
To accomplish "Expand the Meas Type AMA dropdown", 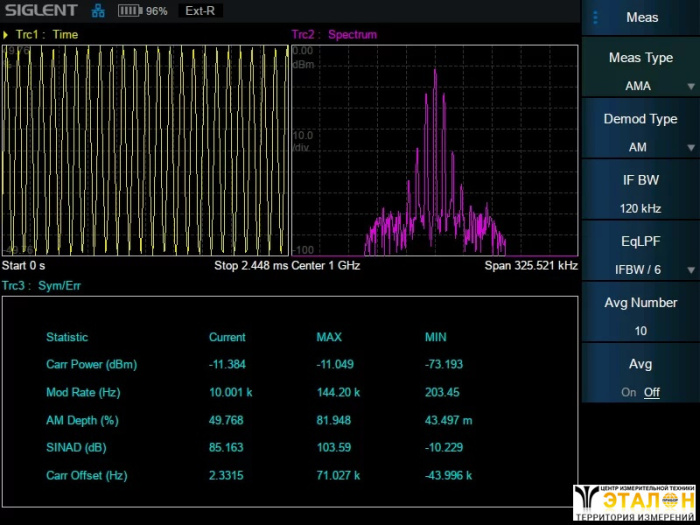I will (x=640, y=72).
